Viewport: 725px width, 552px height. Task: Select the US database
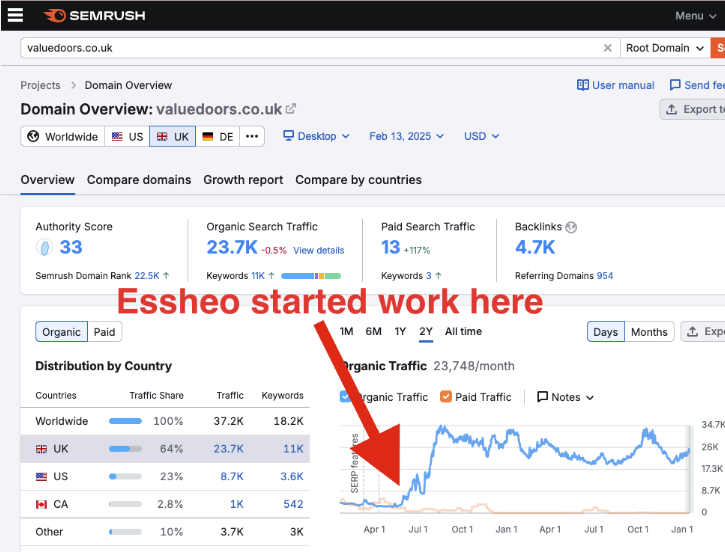tap(127, 136)
